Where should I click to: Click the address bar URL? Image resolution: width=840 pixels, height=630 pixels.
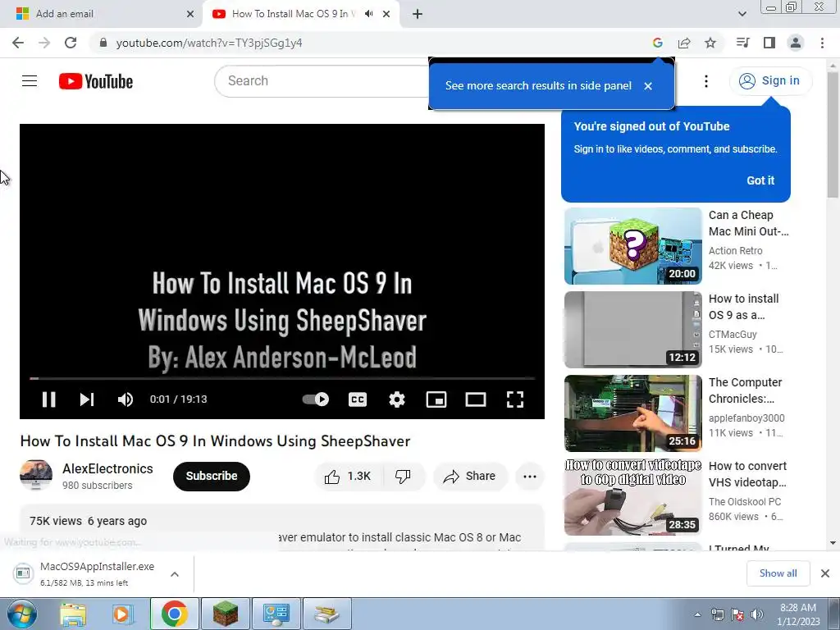(x=209, y=43)
